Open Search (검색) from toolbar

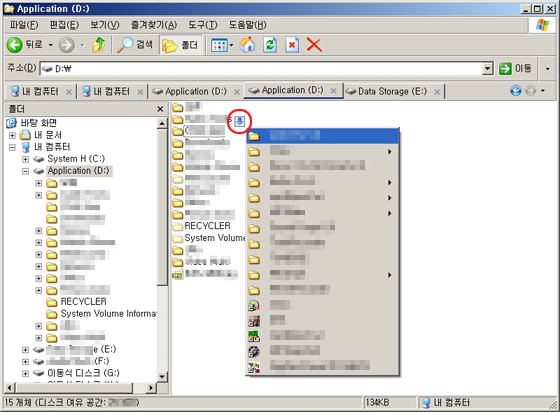[x=136, y=45]
